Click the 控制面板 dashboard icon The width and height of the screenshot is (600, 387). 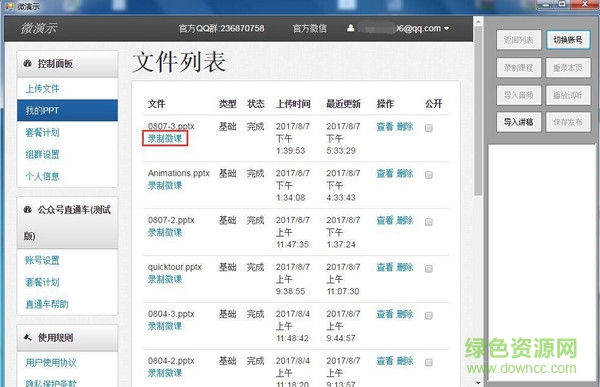(28, 64)
